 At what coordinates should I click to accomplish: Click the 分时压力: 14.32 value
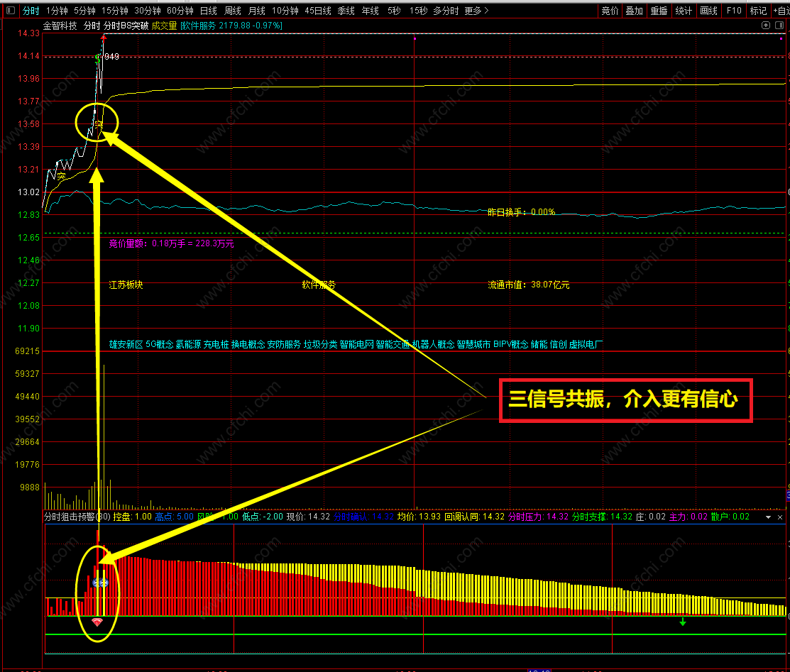coord(538,517)
